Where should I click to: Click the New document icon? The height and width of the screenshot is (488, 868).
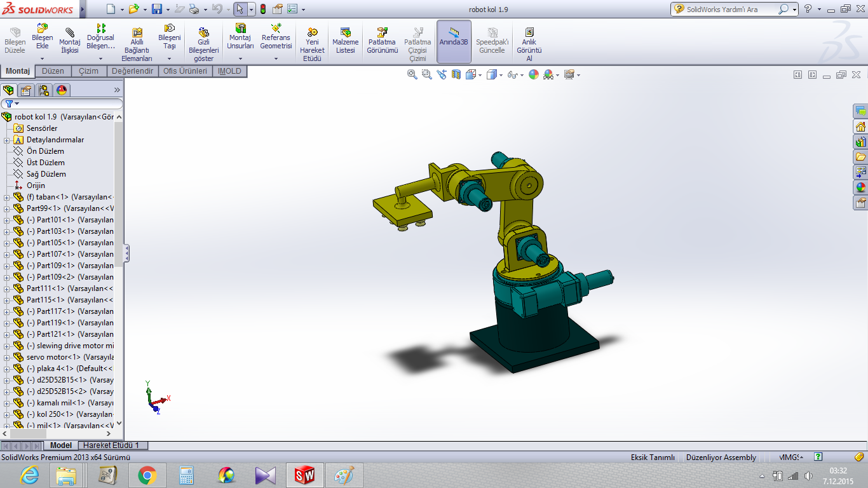(x=111, y=9)
